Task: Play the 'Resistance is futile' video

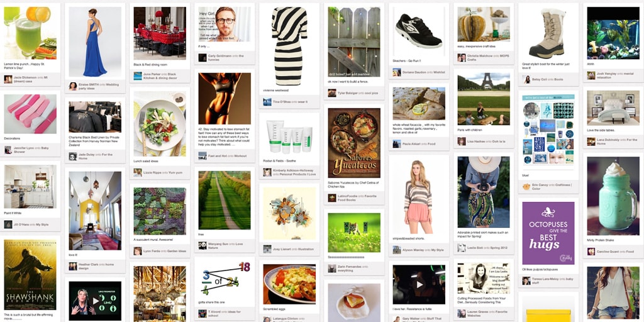Action: 419,285
